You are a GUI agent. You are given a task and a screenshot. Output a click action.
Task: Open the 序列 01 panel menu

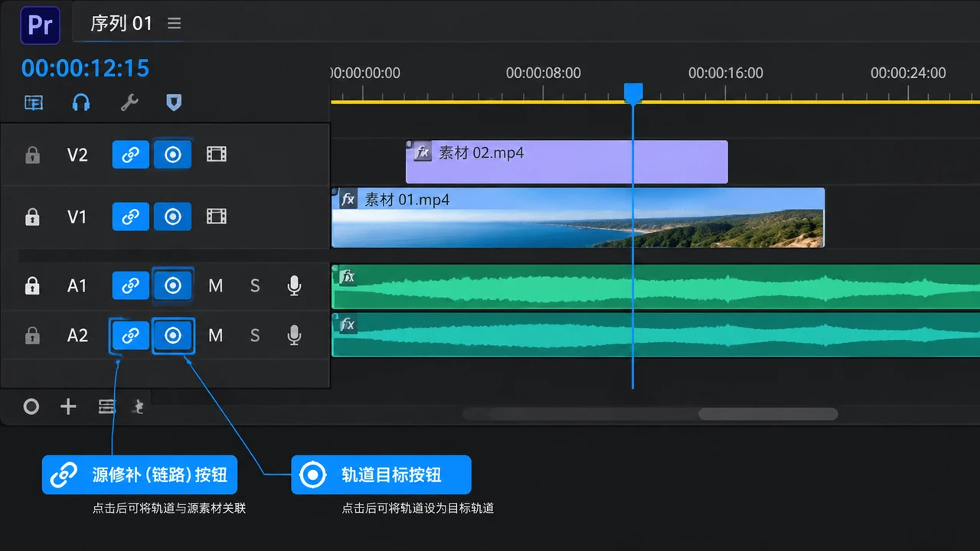(175, 23)
